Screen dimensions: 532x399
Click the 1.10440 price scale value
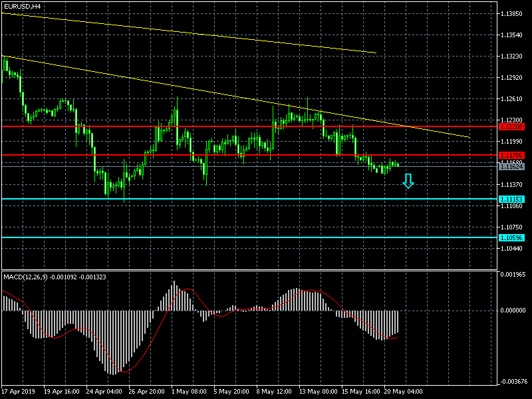click(x=511, y=249)
